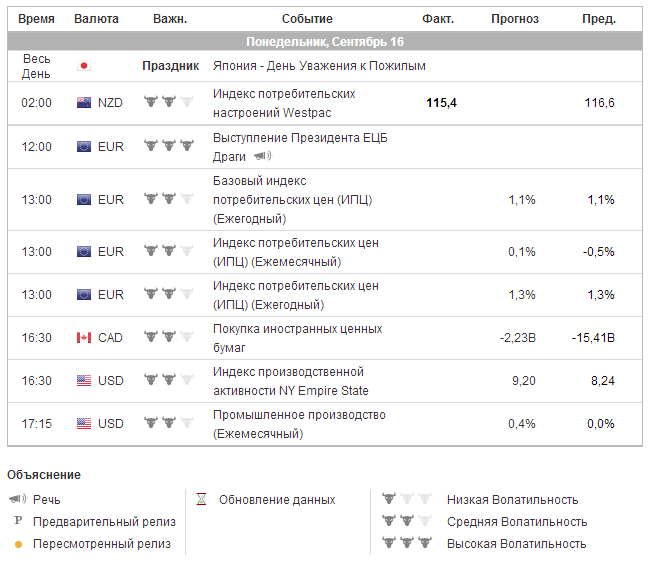The image size is (649, 562).
Task: Click the Canada flag next to CAD
Action: [x=84, y=338]
